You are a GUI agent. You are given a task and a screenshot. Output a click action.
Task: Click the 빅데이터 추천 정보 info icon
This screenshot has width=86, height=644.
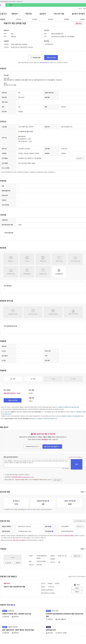(15, 605)
